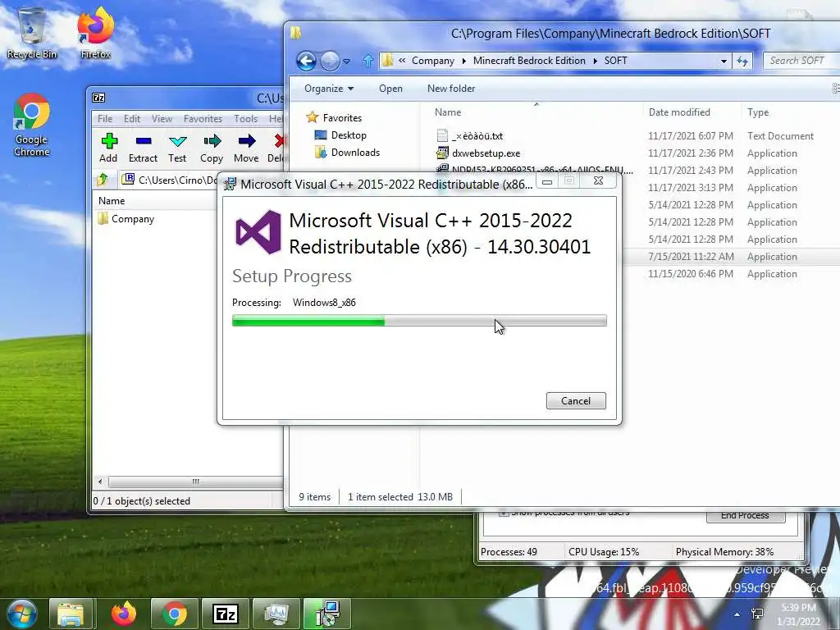Viewport: 840px width, 630px height.
Task: Select Desktop in Explorer navigation pane
Action: (348, 135)
